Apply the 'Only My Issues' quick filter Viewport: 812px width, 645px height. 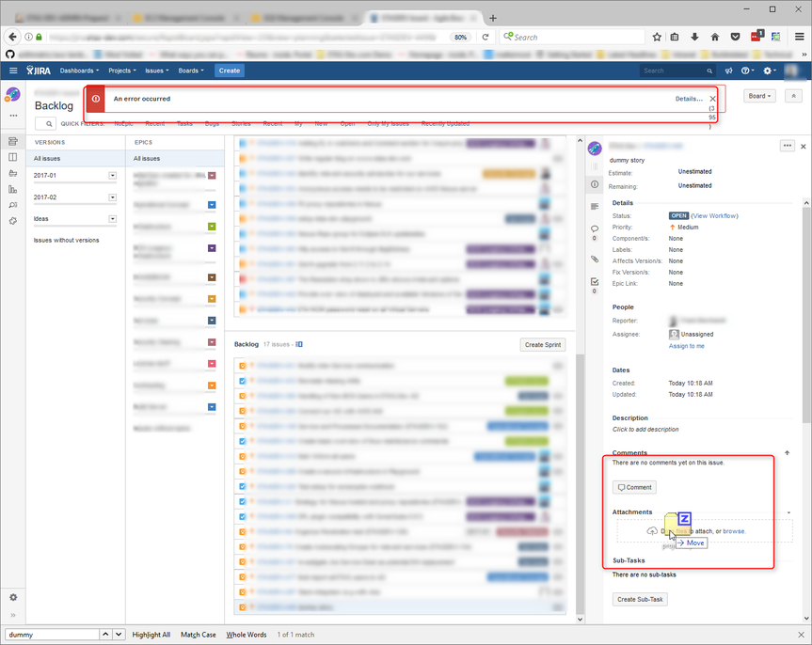pyautogui.click(x=388, y=124)
